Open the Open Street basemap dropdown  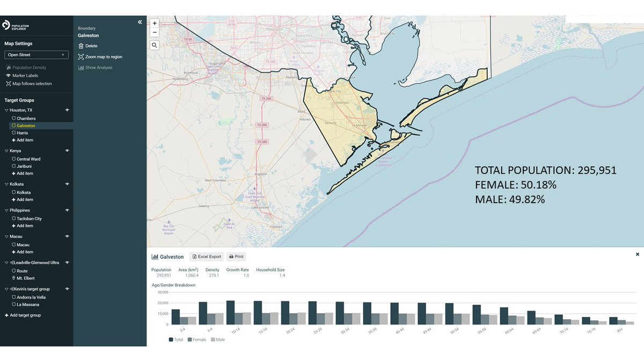click(36, 55)
